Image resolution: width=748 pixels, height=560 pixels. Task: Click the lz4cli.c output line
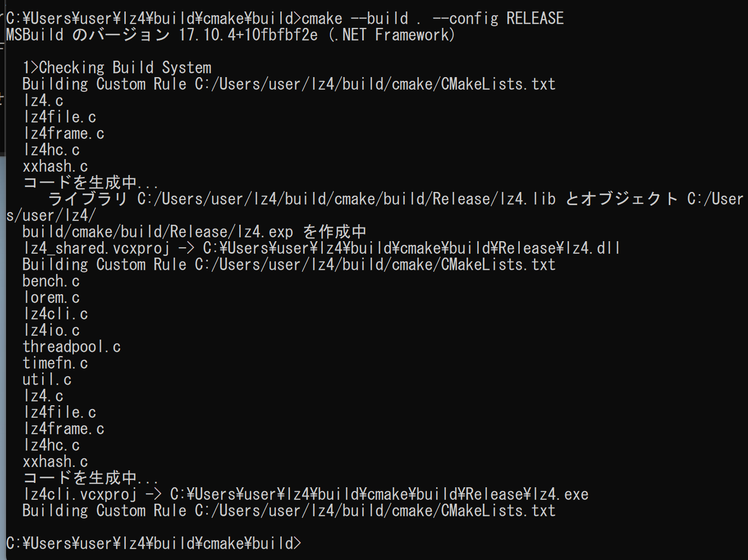55,313
